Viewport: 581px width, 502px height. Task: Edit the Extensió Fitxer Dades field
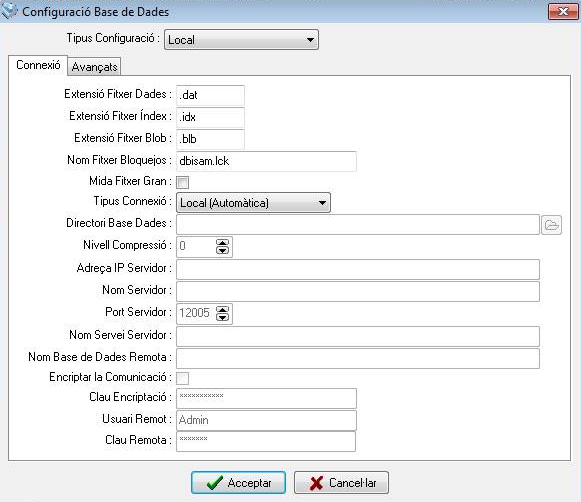(210, 95)
